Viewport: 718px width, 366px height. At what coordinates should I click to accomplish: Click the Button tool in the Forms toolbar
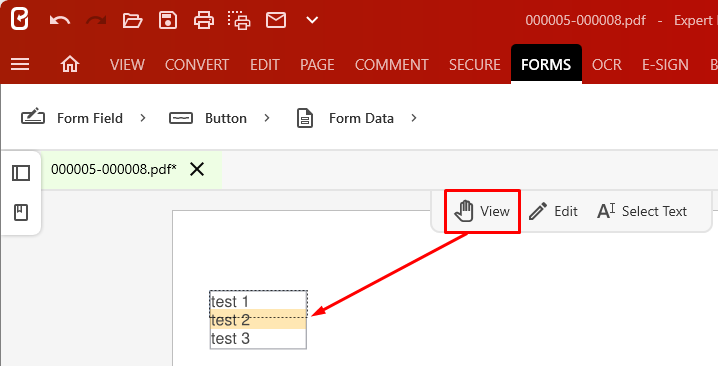pyautogui.click(x=208, y=118)
